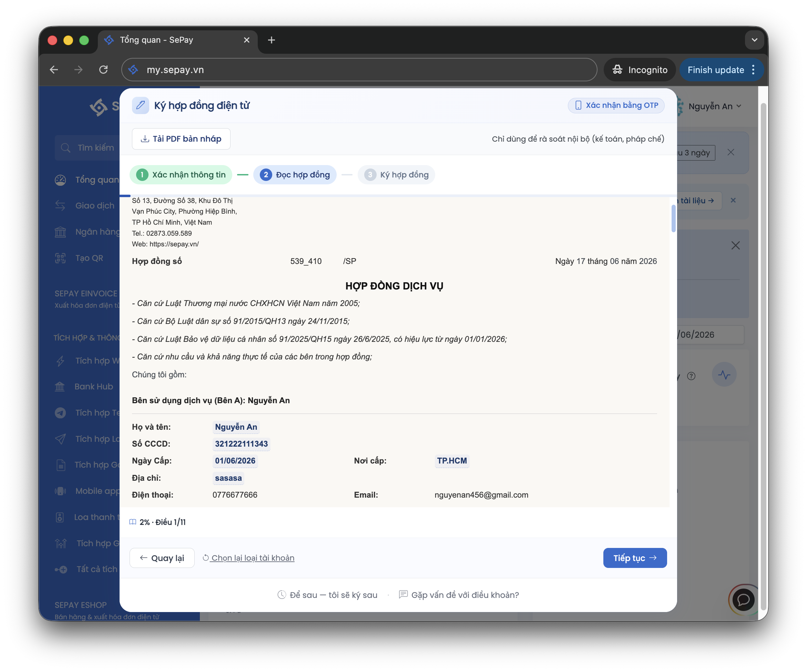This screenshot has width=807, height=672.
Task: Click Gặp vấn đề với điều khoản?
Action: [459, 594]
